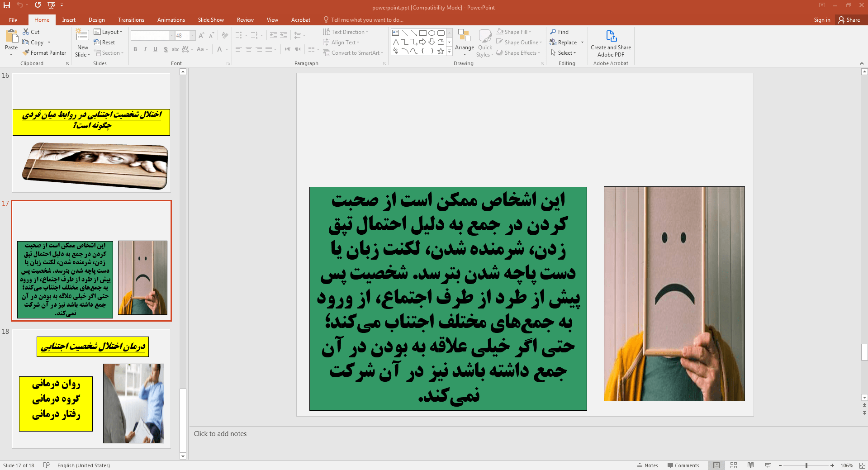
Task: Switch to the Design tab
Action: [97, 20]
